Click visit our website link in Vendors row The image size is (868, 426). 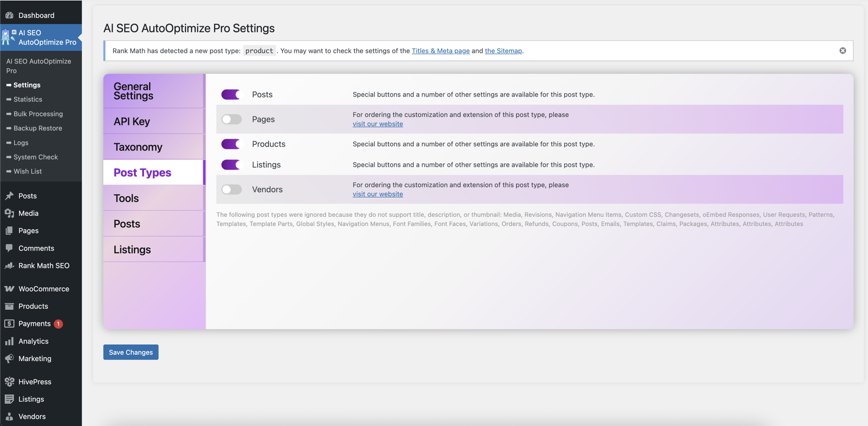click(378, 194)
